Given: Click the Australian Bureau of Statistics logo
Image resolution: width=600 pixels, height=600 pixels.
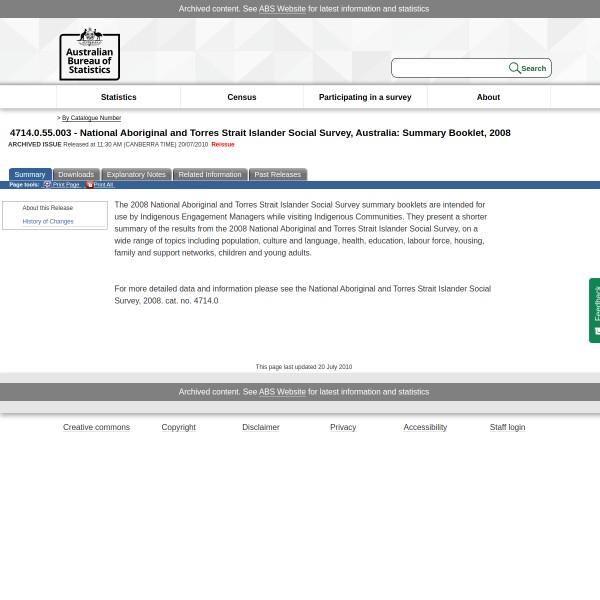Looking at the screenshot, I should (x=89, y=54).
